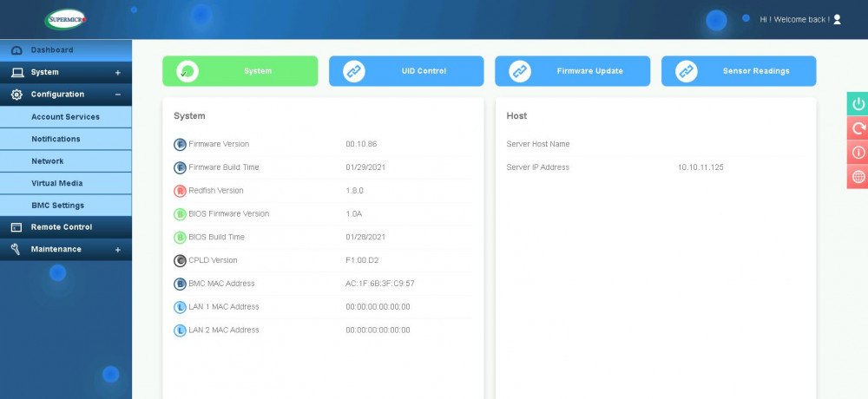Expand the Maintenance menu plus sign
The width and height of the screenshot is (868, 399).
click(x=117, y=250)
